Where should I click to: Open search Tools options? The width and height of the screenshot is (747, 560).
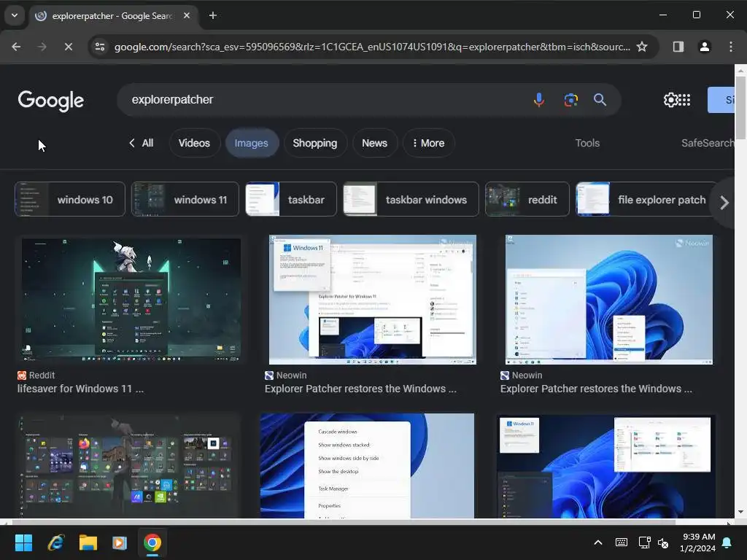click(587, 143)
